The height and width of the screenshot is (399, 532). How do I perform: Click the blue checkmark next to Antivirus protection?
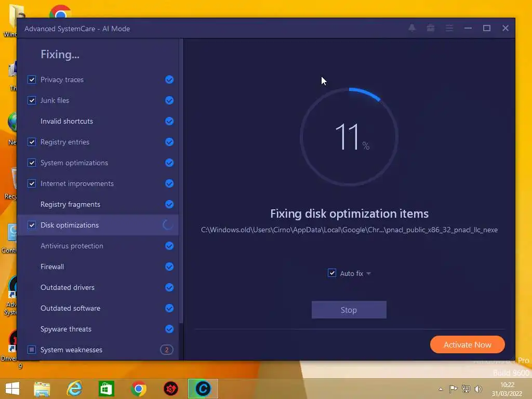click(x=169, y=246)
